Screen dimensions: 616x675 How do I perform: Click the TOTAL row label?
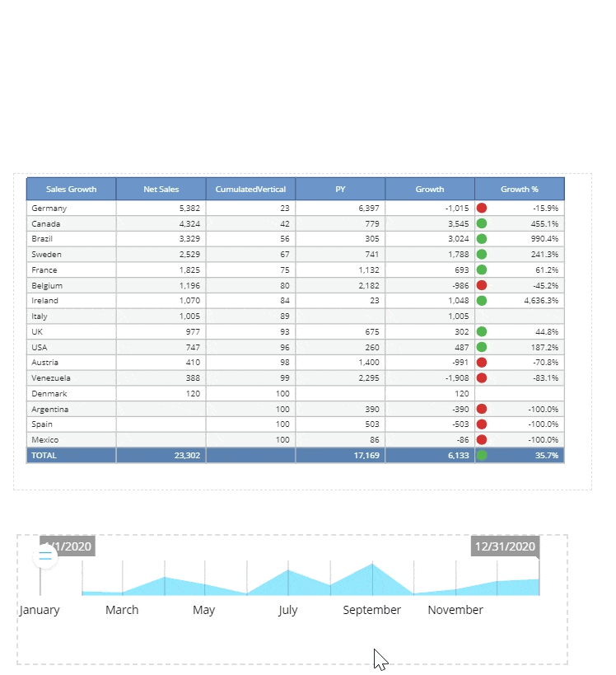[44, 455]
